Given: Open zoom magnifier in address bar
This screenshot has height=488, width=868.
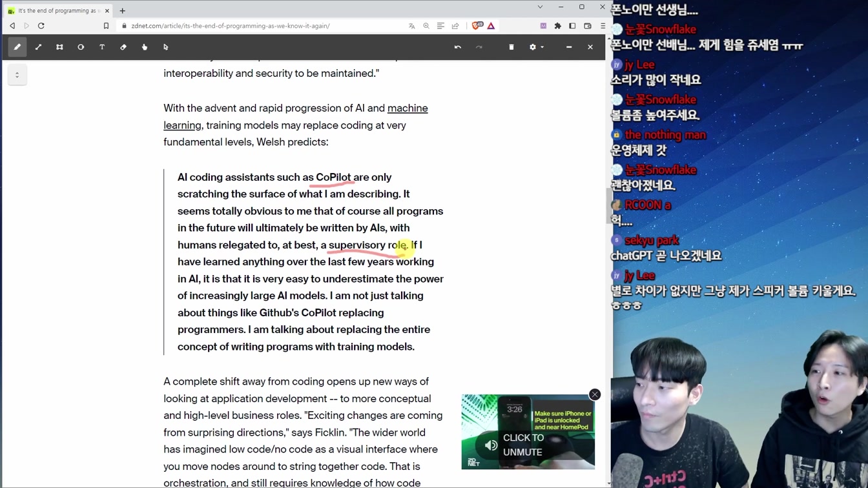Looking at the screenshot, I should click(426, 26).
